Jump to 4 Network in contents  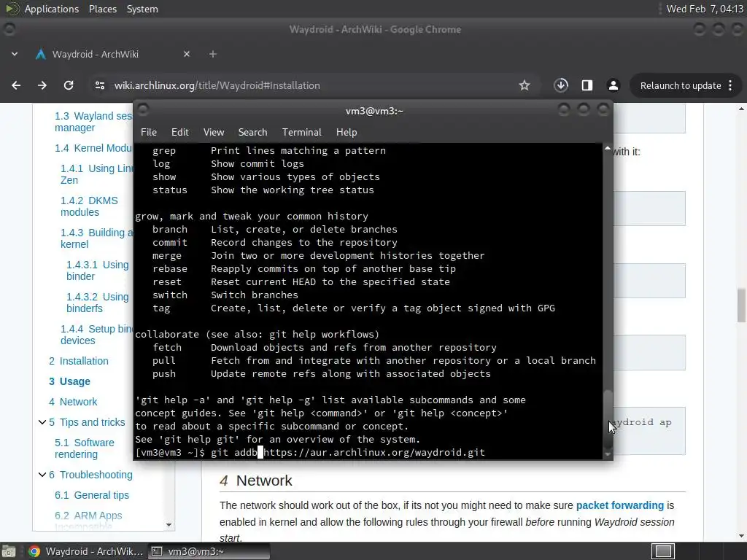tap(73, 402)
